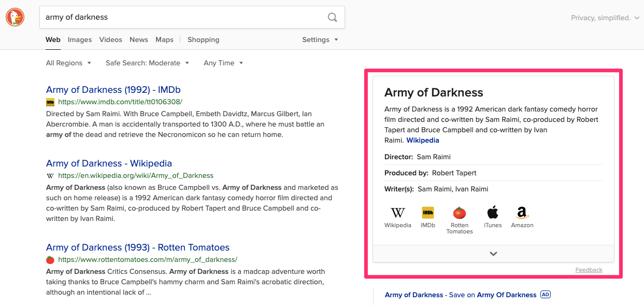
Task: Click the en.wikipedia.org Army_of_Darkness URL
Action: 136,176
